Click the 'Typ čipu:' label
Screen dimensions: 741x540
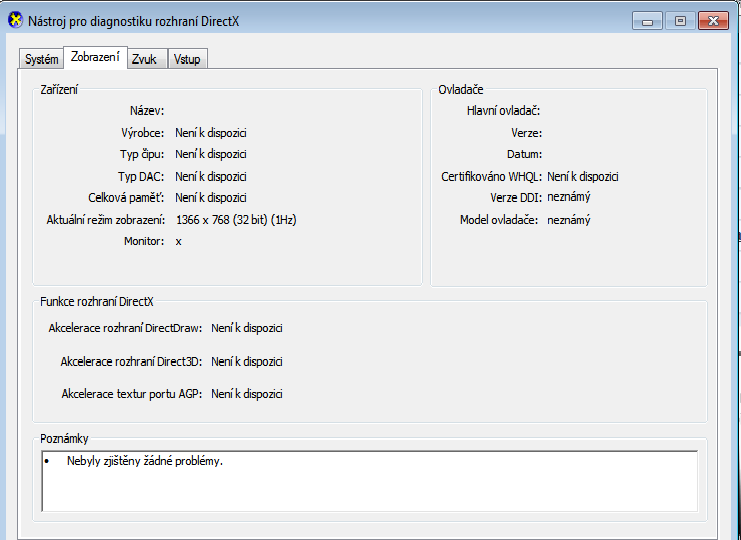tap(142, 154)
